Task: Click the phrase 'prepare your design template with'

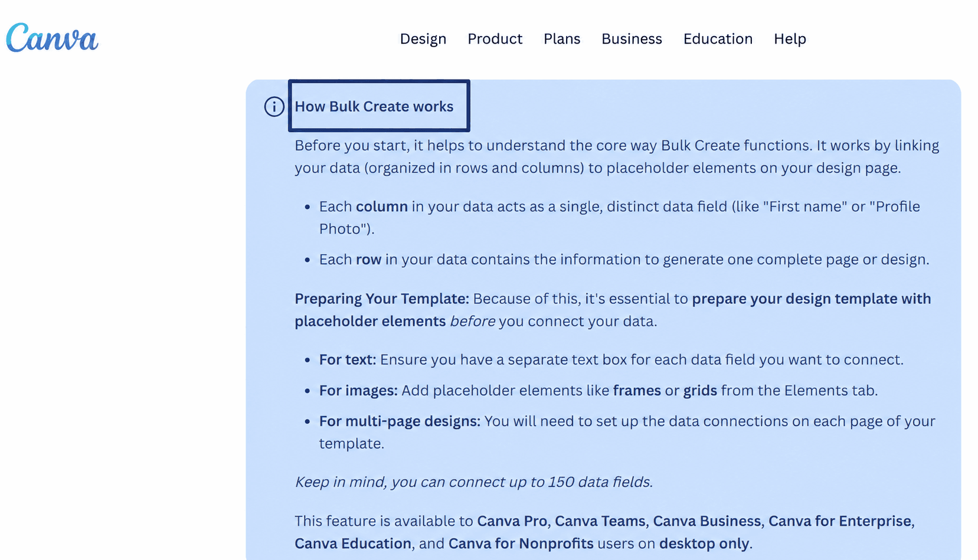Action: (x=812, y=299)
